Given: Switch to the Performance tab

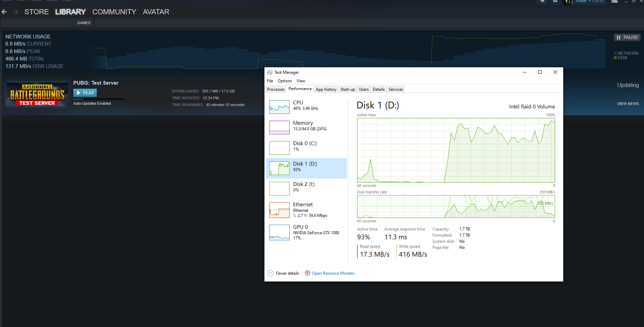Looking at the screenshot, I should click(300, 89).
